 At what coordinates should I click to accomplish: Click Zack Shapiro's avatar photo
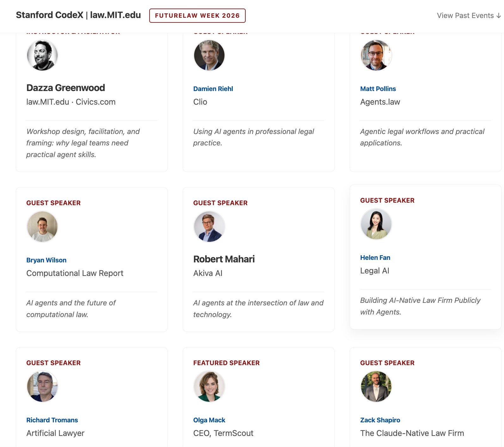click(x=376, y=387)
